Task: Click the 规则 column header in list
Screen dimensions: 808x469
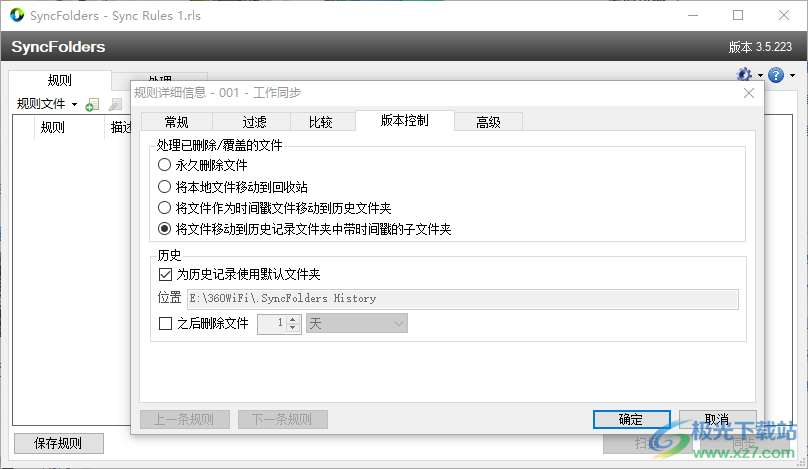Action: click(x=70, y=127)
